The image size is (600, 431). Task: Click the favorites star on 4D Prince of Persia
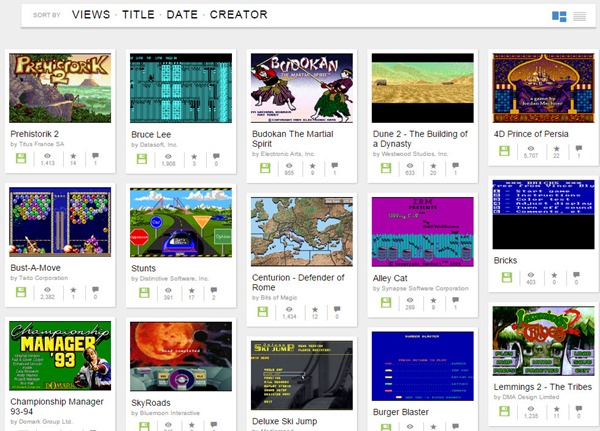click(556, 149)
